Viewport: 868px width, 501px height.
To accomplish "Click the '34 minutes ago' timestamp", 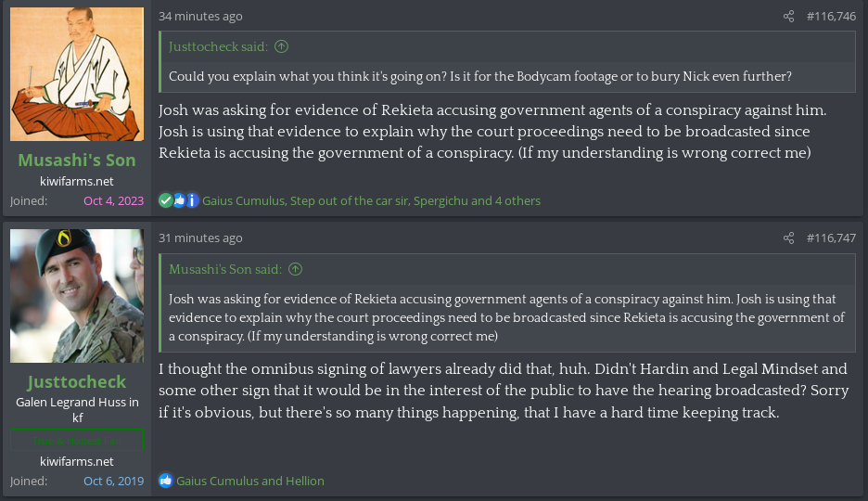I will click(200, 17).
